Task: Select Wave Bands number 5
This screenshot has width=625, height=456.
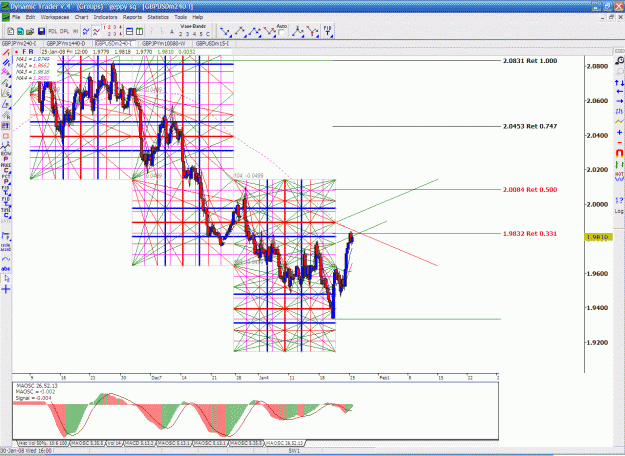Action: (x=201, y=34)
